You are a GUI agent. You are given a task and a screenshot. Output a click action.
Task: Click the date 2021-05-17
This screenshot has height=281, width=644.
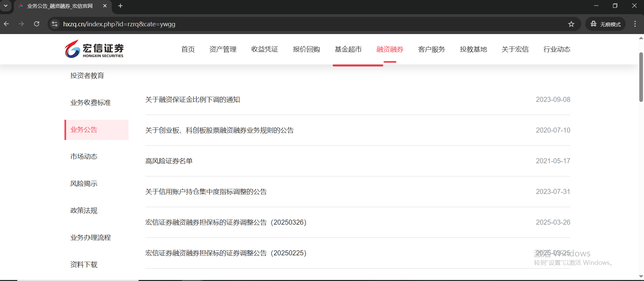(x=553, y=161)
